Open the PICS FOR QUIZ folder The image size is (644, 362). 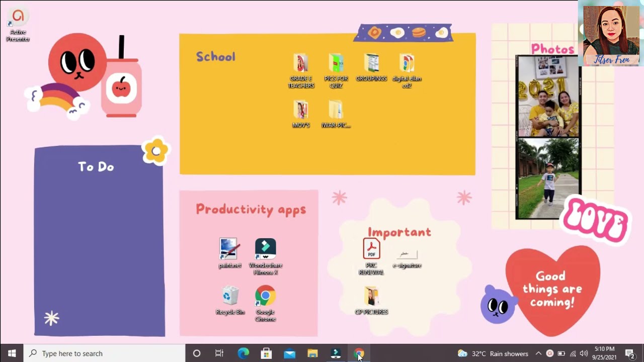336,71
